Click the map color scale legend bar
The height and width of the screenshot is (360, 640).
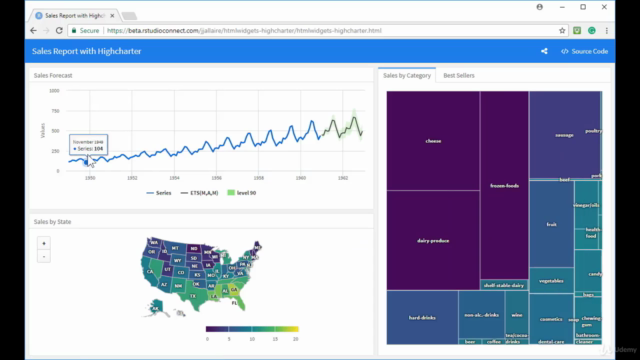pyautogui.click(x=252, y=329)
